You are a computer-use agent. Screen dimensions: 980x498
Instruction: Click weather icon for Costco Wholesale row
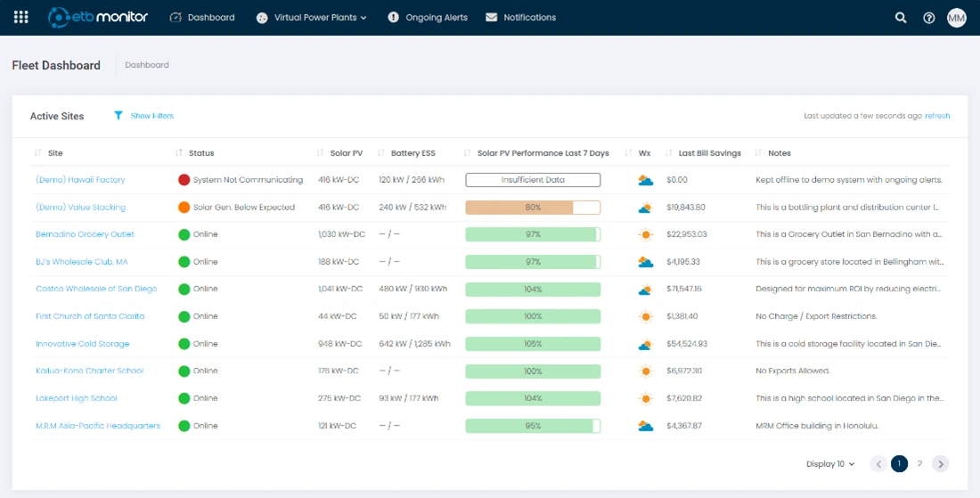coord(646,290)
